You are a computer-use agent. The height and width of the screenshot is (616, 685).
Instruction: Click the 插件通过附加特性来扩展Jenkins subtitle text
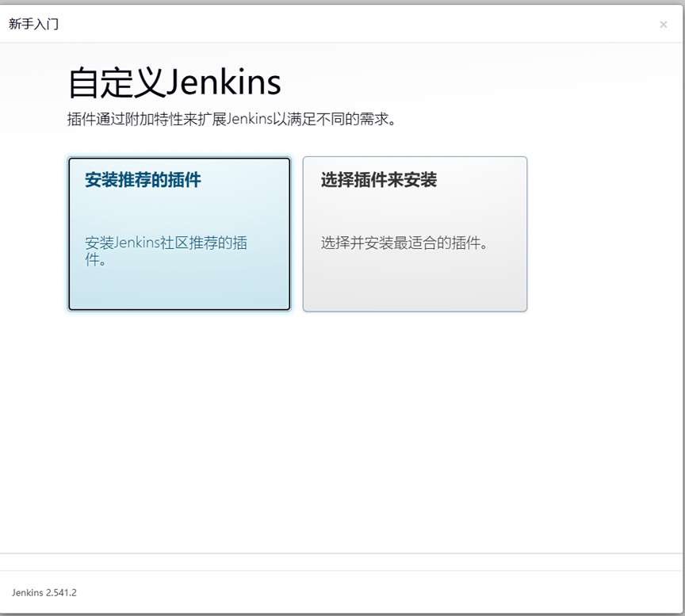pyautogui.click(x=232, y=119)
